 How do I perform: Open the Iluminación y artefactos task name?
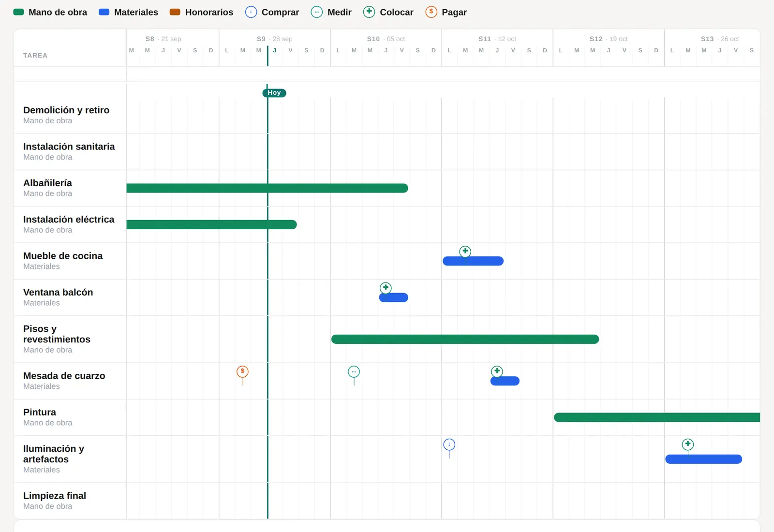pyautogui.click(x=54, y=454)
